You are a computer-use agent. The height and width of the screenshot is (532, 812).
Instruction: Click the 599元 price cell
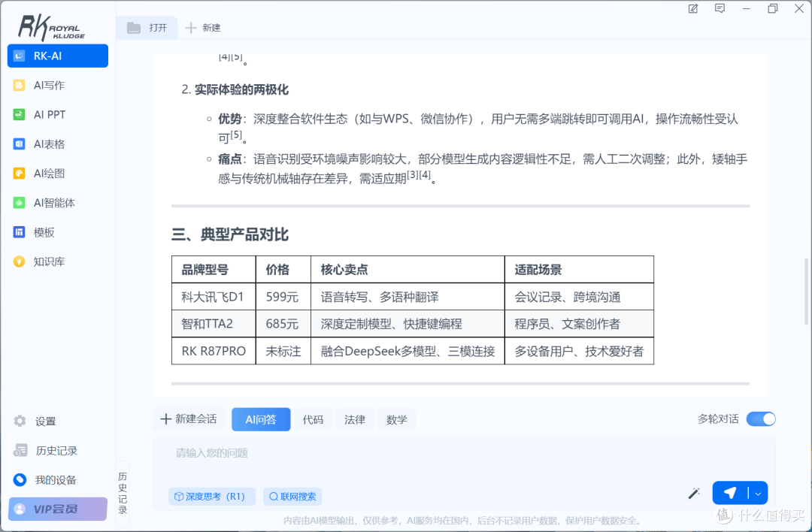click(x=283, y=297)
